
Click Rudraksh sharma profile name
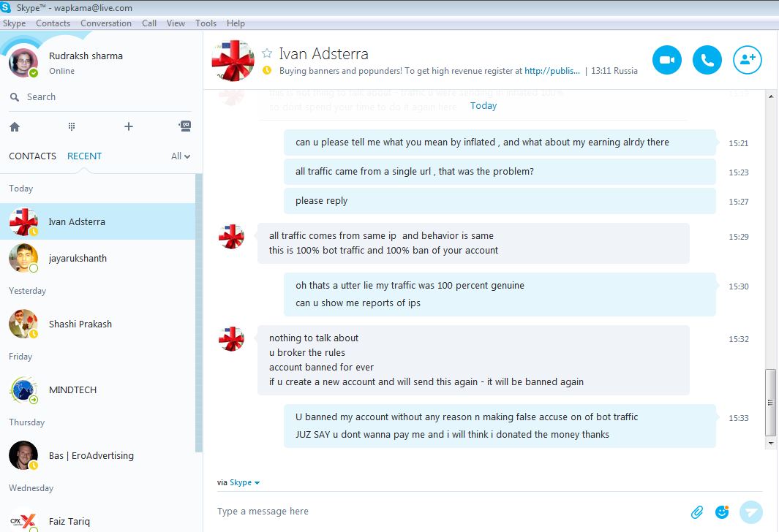(x=86, y=56)
